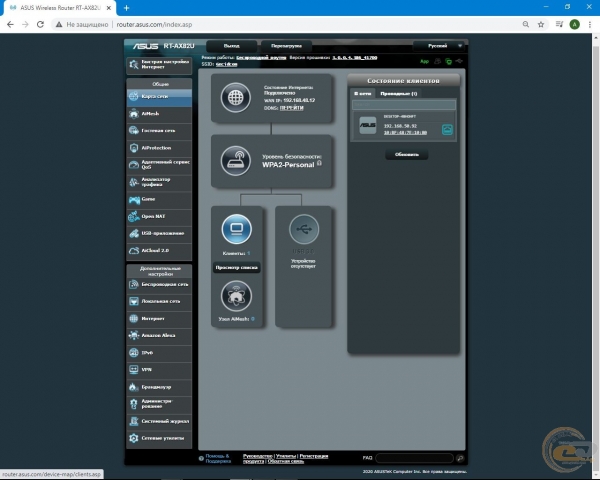Screen dimensions: 600x480
Task: Click the client MAC address link
Action: [x=405, y=133]
